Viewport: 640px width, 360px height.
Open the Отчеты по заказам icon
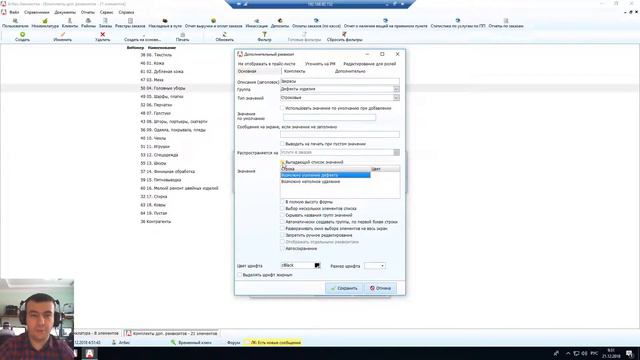point(506,23)
